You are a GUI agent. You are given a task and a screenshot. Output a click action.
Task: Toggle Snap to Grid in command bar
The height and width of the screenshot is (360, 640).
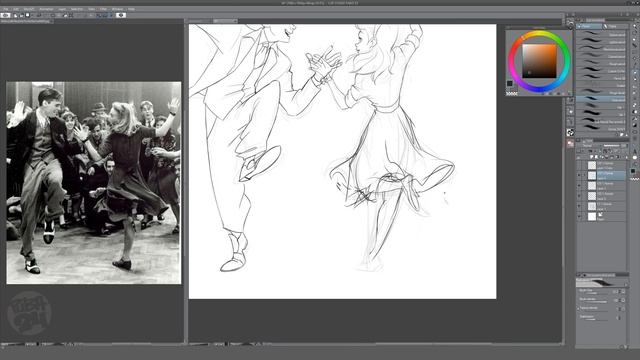(x=110, y=16)
